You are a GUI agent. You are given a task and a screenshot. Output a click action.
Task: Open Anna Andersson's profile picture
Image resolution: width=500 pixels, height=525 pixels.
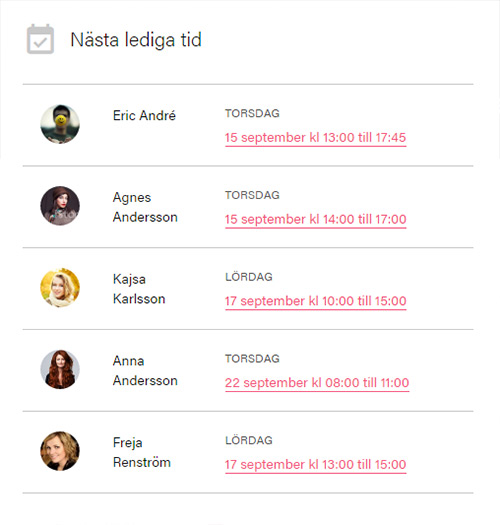(x=60, y=369)
